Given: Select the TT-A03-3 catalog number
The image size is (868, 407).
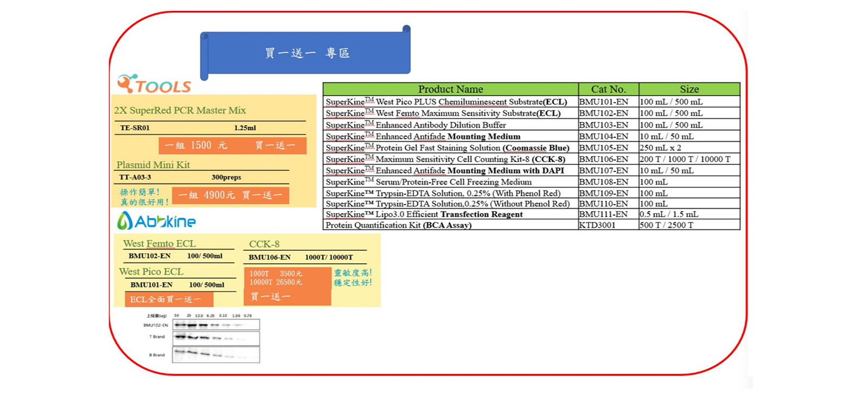Looking at the screenshot, I should click(135, 177).
